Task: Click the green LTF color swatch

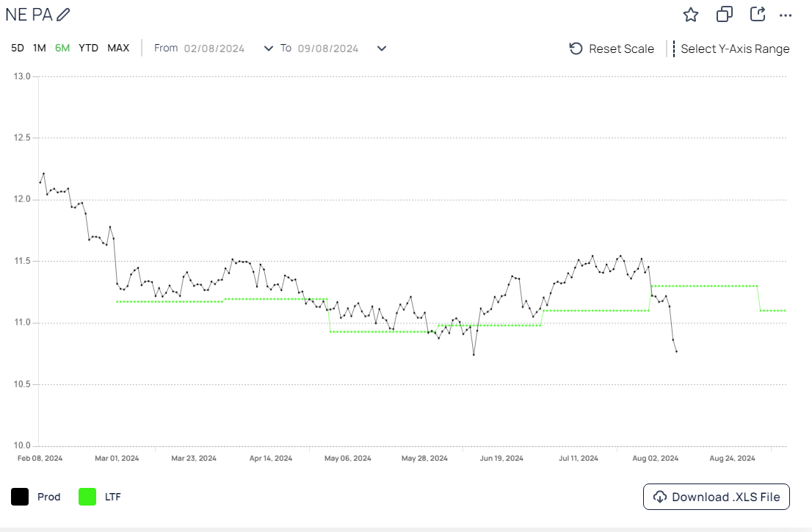Action: [x=87, y=497]
